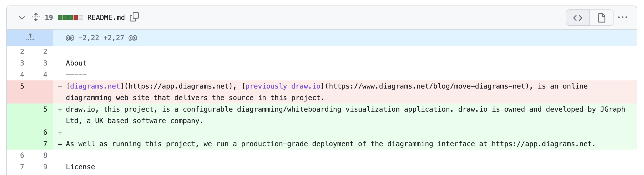This screenshot has height=175, width=644.
Task: Open the diagrams.net link
Action: pos(95,86)
